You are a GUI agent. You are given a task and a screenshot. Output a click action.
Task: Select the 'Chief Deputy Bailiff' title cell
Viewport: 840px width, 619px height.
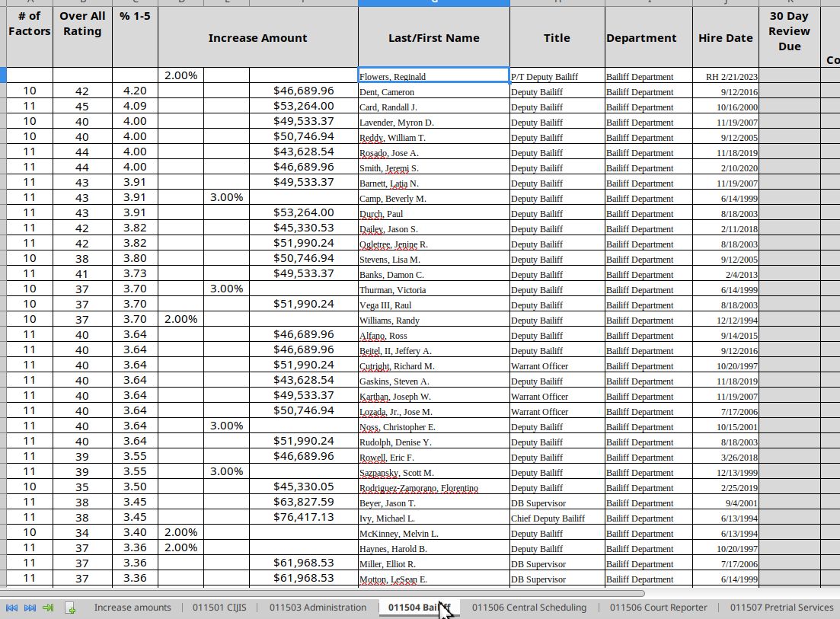[557, 518]
